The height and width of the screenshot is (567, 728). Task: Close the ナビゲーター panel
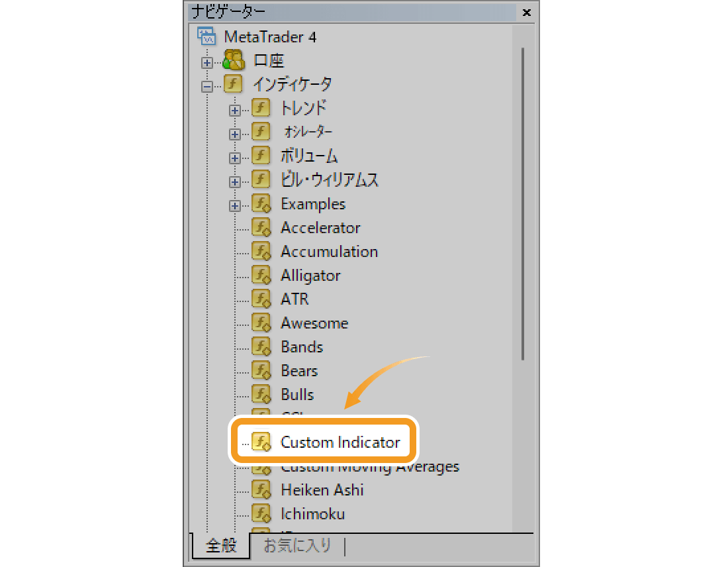coord(527,13)
